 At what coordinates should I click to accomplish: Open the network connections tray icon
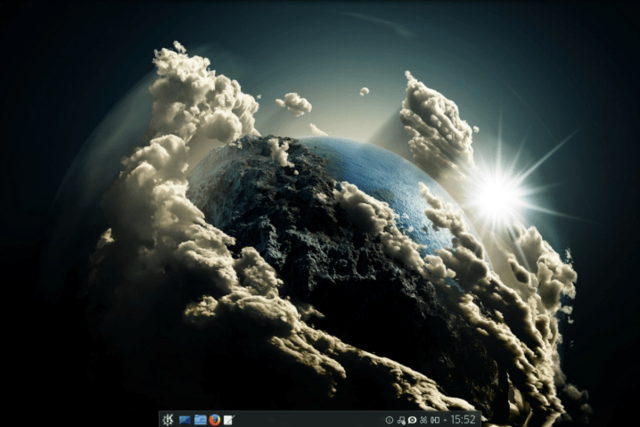click(x=401, y=420)
